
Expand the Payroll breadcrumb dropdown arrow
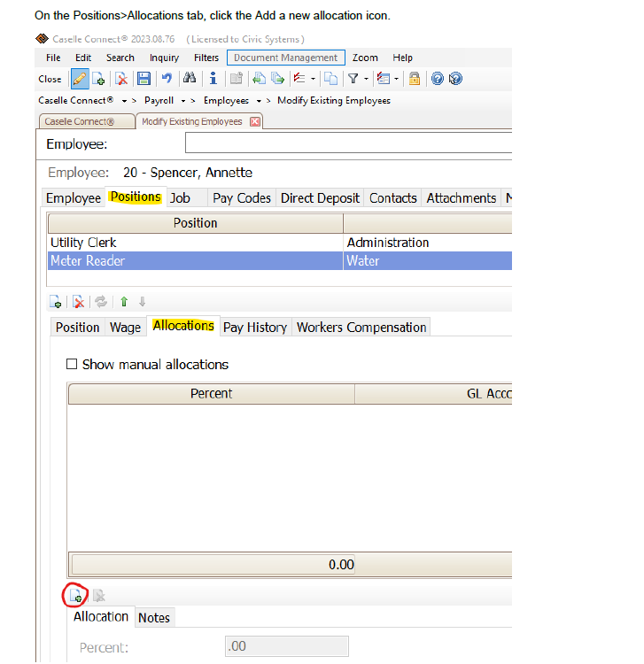coord(183,101)
